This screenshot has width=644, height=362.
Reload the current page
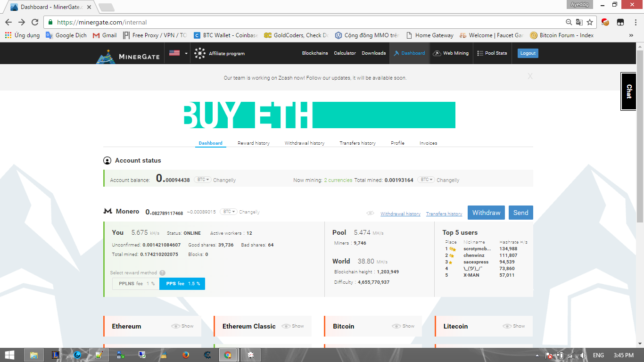click(35, 22)
